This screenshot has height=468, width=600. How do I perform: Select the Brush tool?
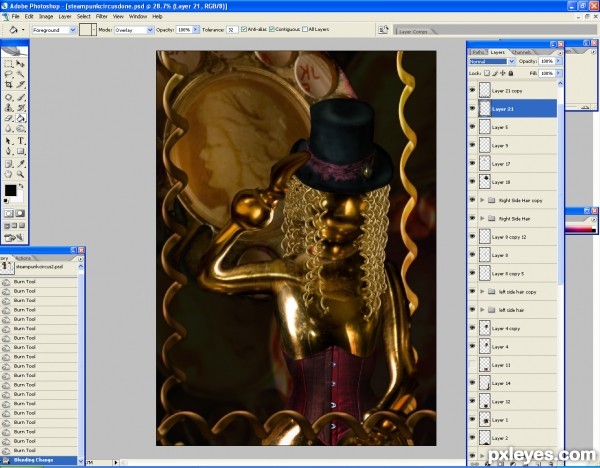coord(20,98)
